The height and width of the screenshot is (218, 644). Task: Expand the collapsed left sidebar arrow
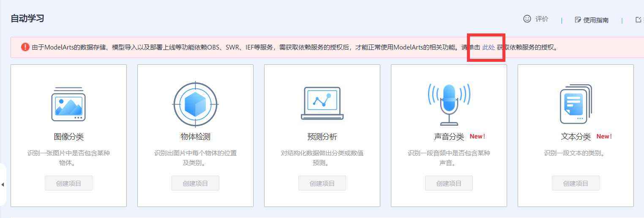click(x=3, y=185)
